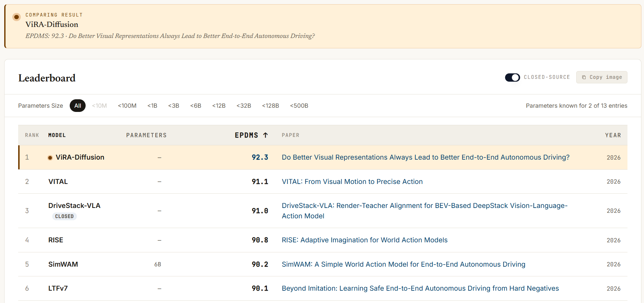Choose the <6B parameters filter
Screen dimensions: 644x303
pos(196,106)
